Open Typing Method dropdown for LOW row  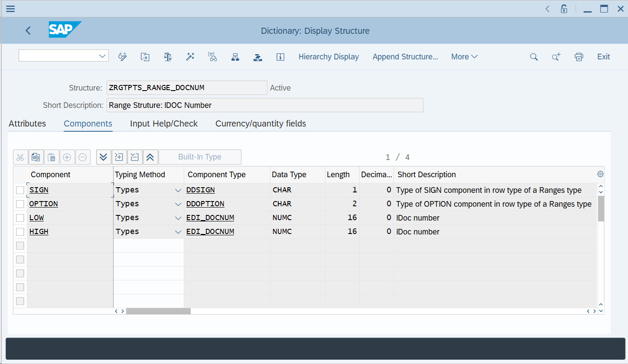[x=178, y=218]
